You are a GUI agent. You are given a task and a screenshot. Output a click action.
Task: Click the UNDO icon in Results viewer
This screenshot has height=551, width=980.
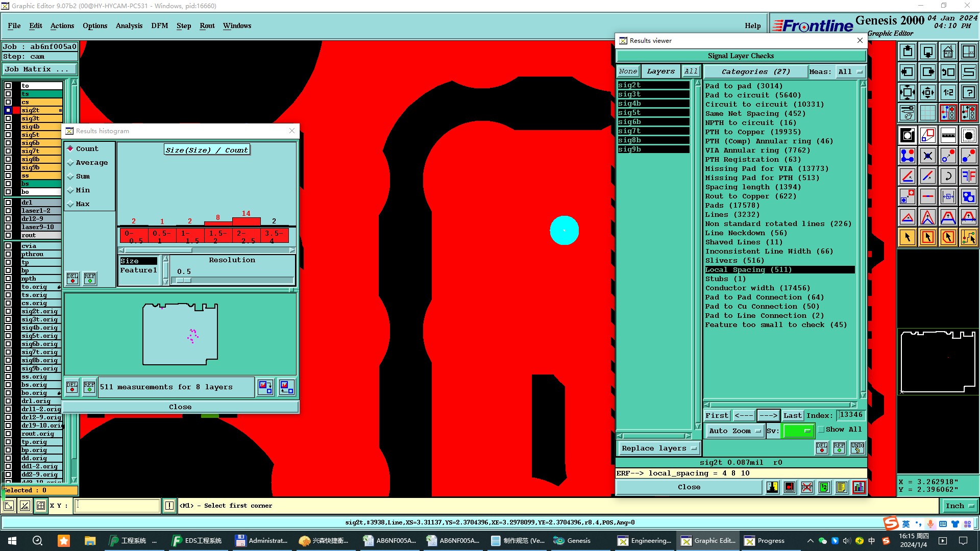[x=857, y=448]
